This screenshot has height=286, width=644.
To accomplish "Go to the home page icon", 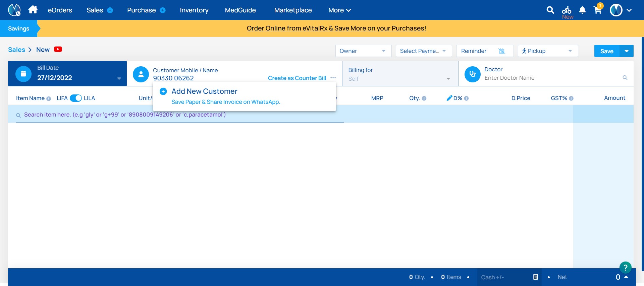I will [33, 10].
